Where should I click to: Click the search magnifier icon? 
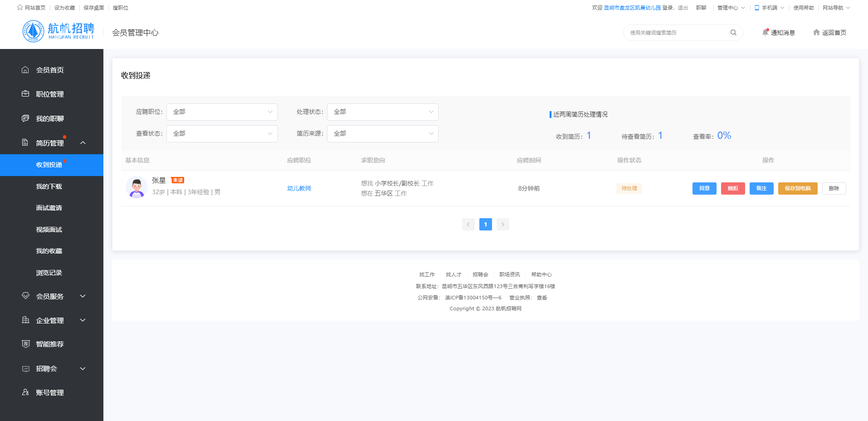click(733, 33)
